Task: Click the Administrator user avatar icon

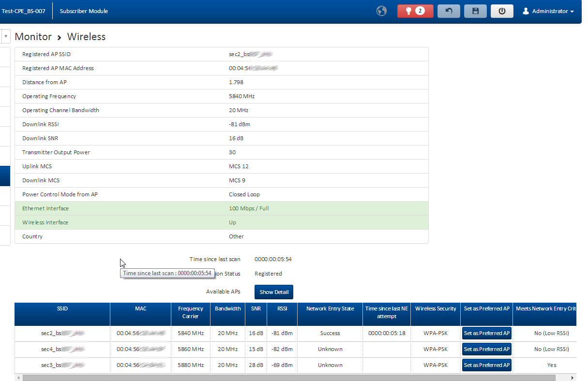Action: pos(526,11)
